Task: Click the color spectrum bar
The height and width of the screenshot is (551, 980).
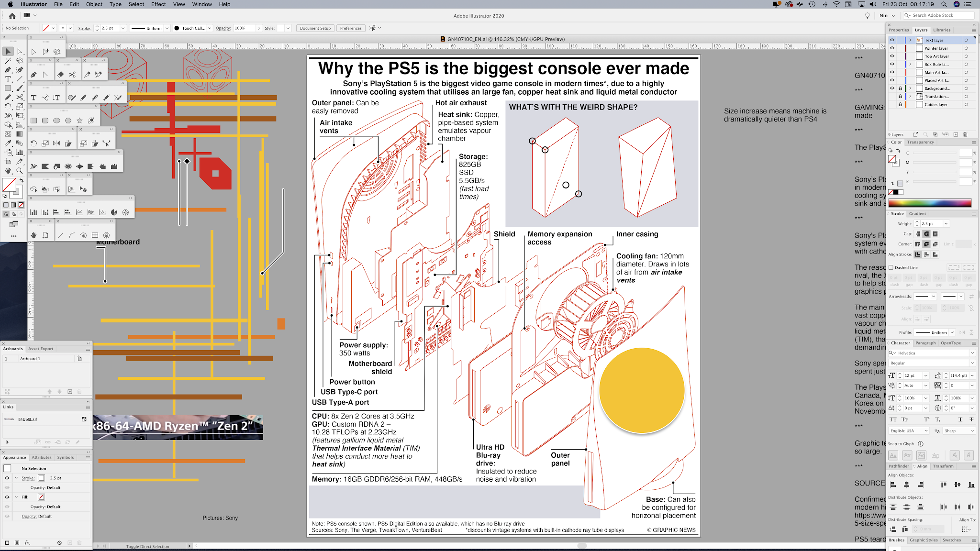Action: (x=930, y=203)
